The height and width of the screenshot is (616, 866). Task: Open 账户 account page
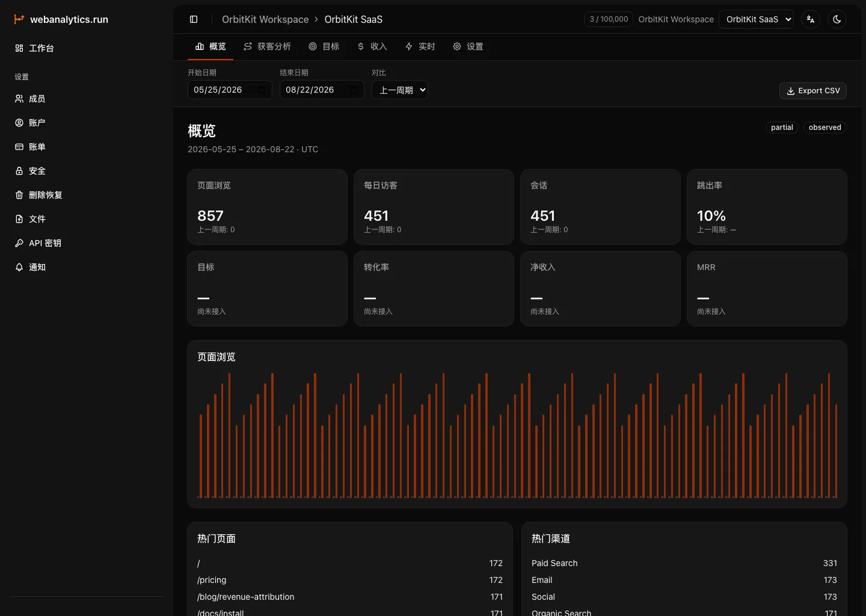87,123
